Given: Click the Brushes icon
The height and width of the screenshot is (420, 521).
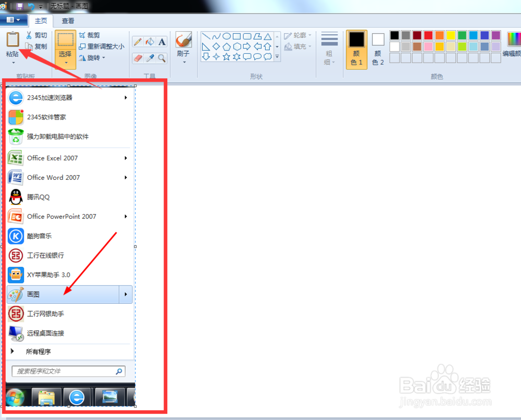Looking at the screenshot, I should [183, 40].
